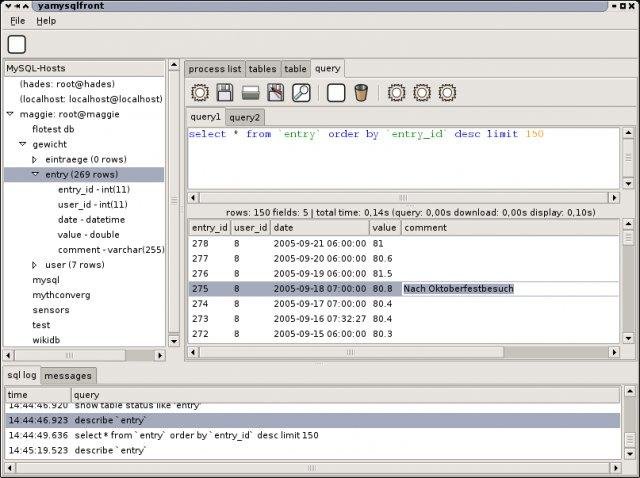Select result row with entry_id 278

[x=404, y=244]
